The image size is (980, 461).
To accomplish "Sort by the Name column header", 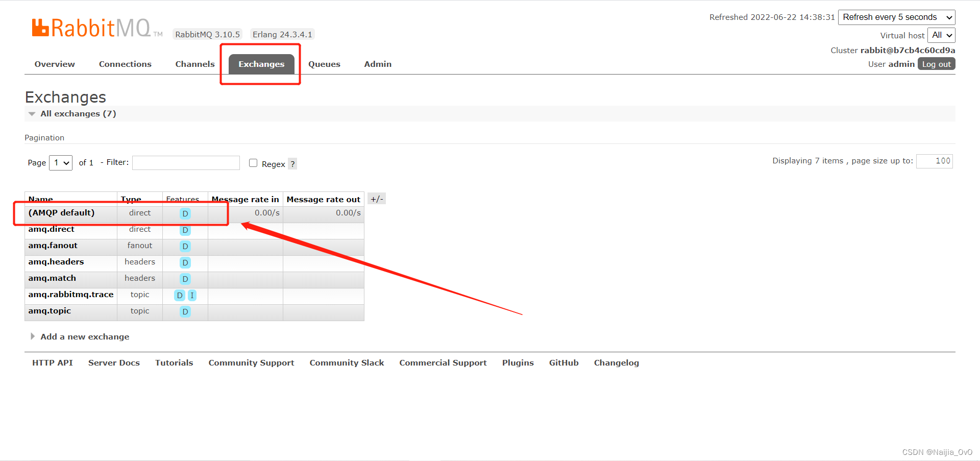I will [41, 200].
